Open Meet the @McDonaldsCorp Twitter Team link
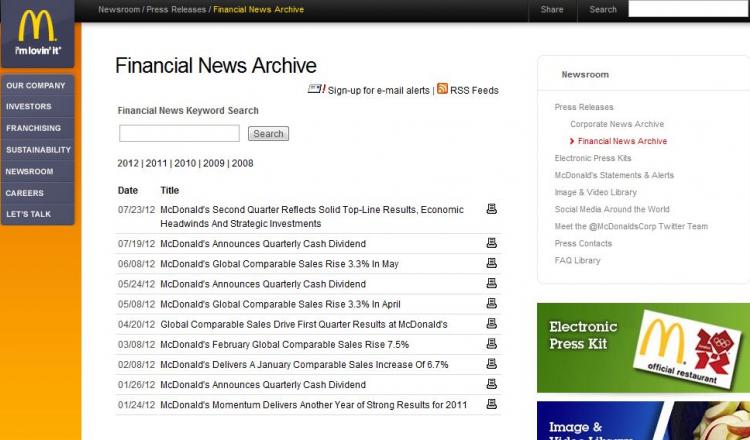The height and width of the screenshot is (440, 750). pyautogui.click(x=631, y=226)
